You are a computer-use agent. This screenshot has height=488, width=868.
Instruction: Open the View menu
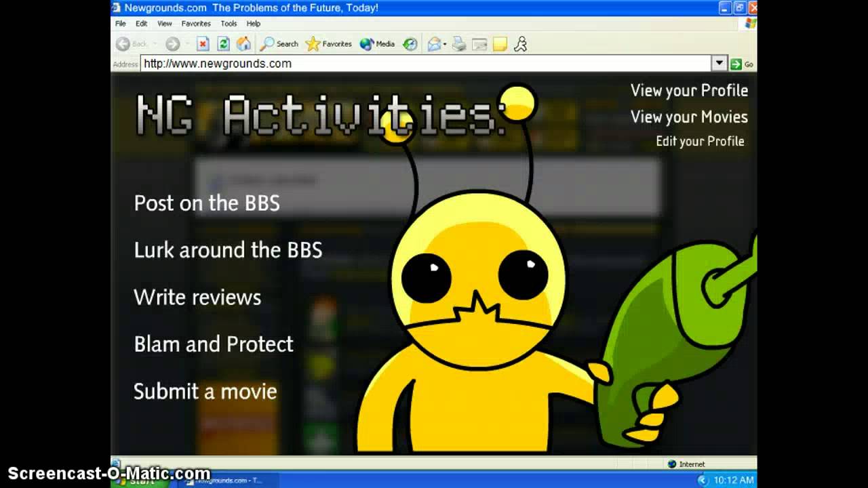tap(165, 23)
